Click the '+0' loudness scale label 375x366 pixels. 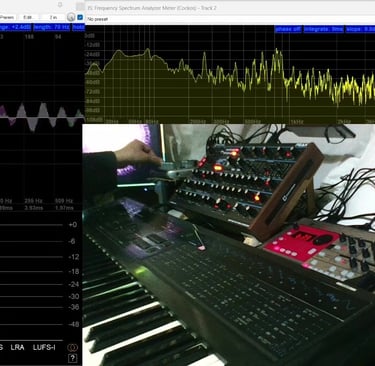[73, 224]
